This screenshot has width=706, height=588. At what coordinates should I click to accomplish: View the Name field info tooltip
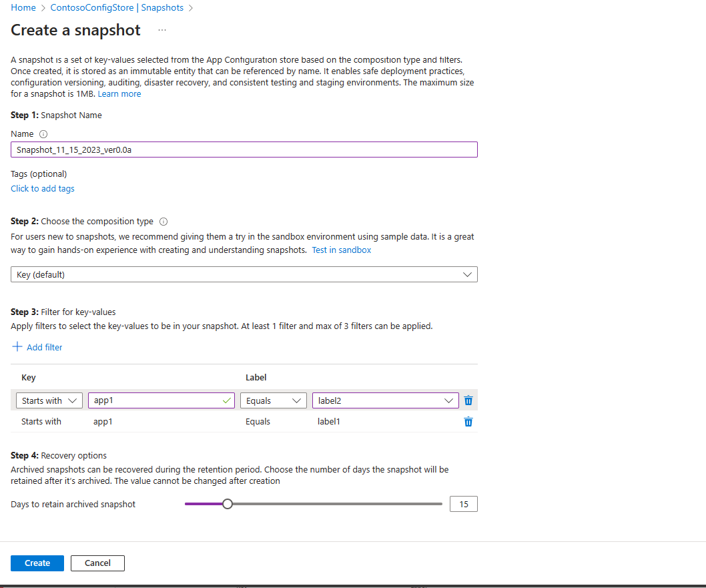pos(42,133)
